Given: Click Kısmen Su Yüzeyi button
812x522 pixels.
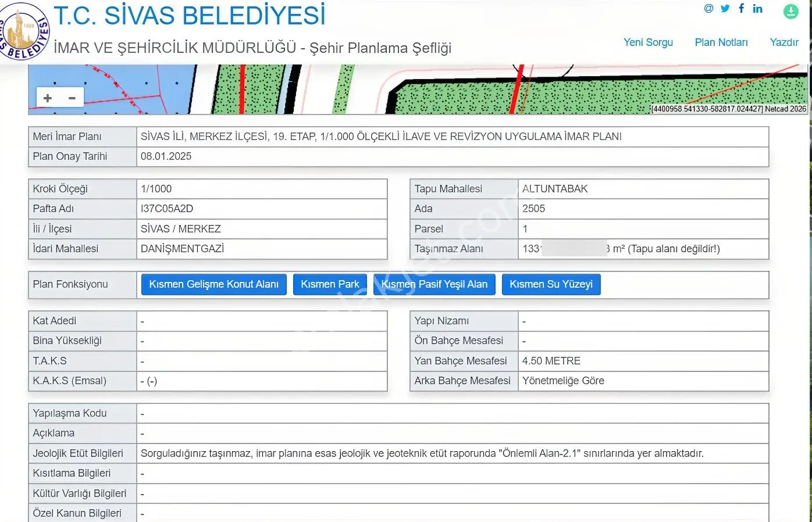Looking at the screenshot, I should [551, 284].
